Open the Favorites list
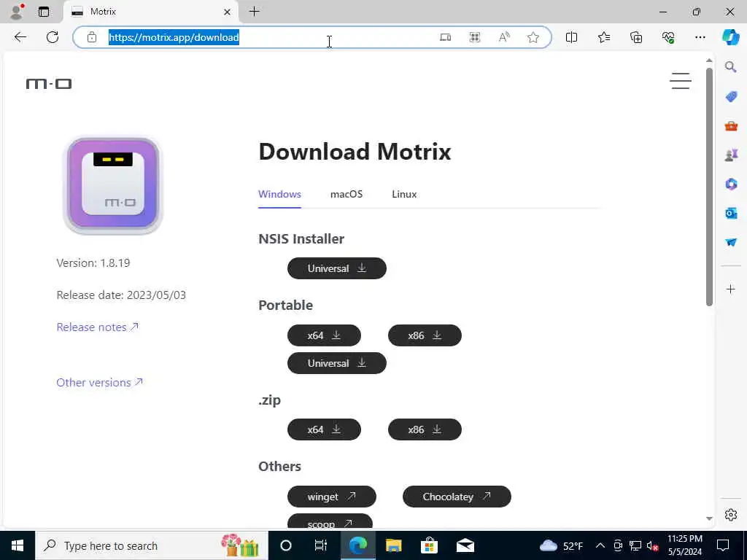 point(603,37)
